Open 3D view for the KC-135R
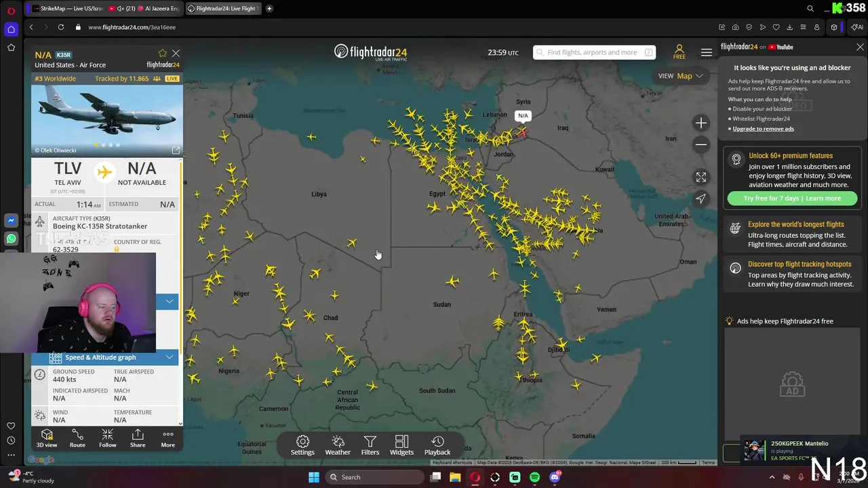868x488 pixels. [x=47, y=439]
